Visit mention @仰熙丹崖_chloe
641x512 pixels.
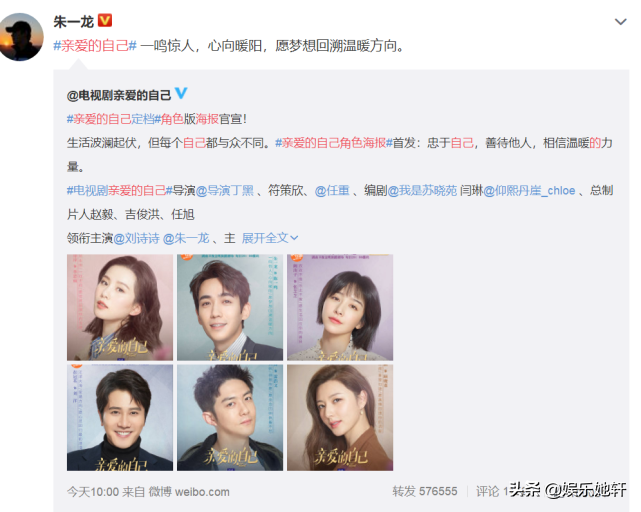click(529, 191)
